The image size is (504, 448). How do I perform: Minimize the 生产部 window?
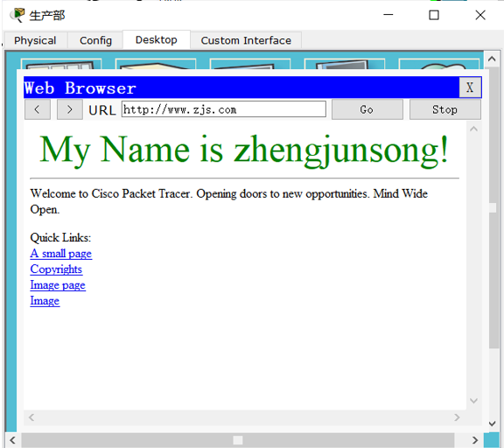[x=388, y=15]
